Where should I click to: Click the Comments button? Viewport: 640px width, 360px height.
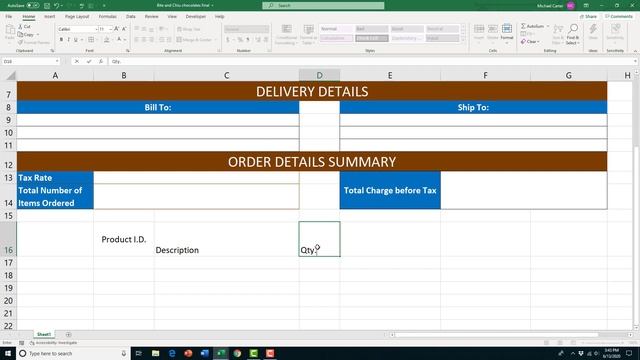click(x=618, y=16)
